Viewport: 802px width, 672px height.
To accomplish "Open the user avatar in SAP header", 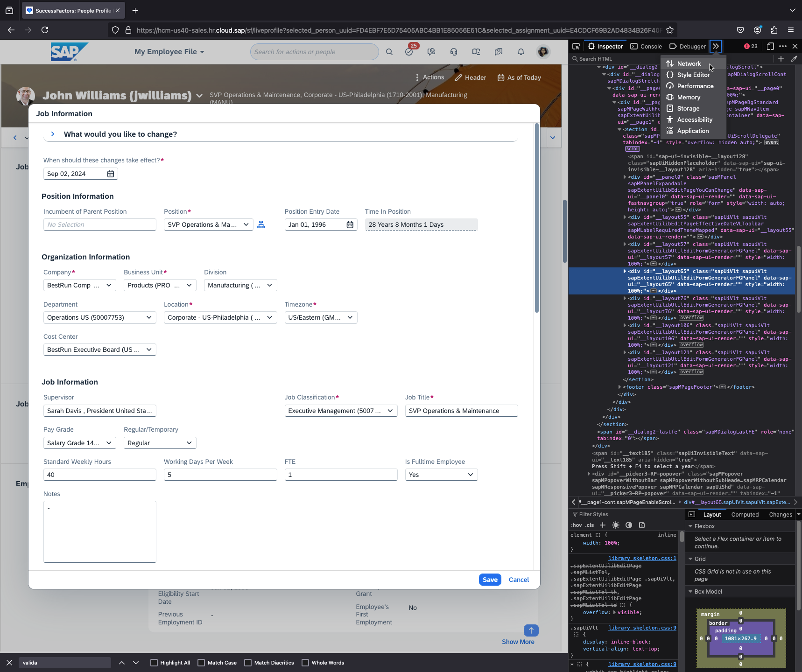I will click(x=543, y=52).
